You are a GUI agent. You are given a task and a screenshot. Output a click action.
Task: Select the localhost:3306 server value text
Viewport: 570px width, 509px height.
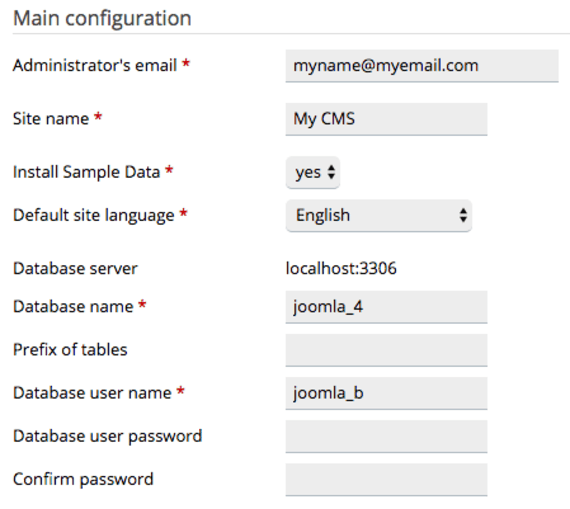pos(341,269)
